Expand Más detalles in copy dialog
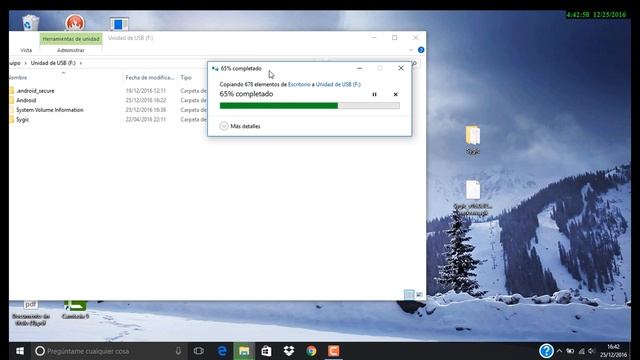 click(x=240, y=126)
